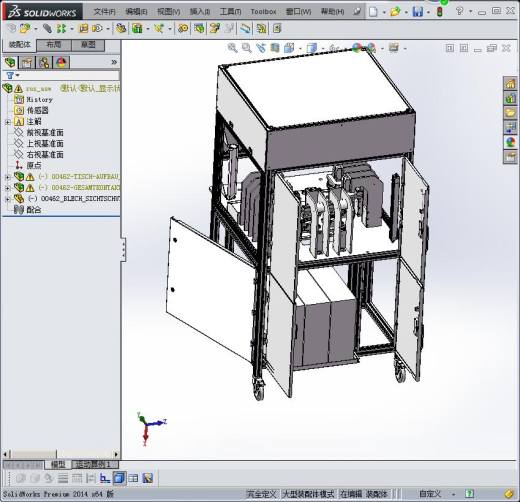Open the 帮助(H) menu

[x=332, y=12]
